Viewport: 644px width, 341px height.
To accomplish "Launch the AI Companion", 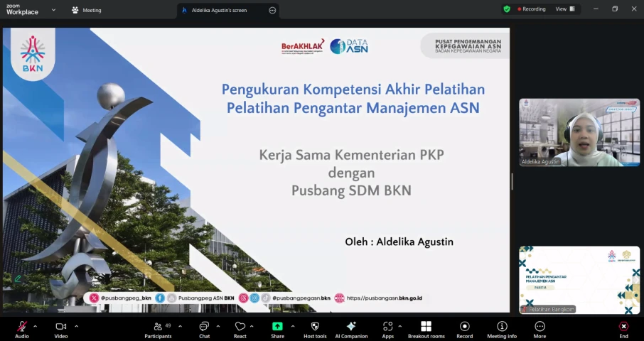I will [x=351, y=330].
